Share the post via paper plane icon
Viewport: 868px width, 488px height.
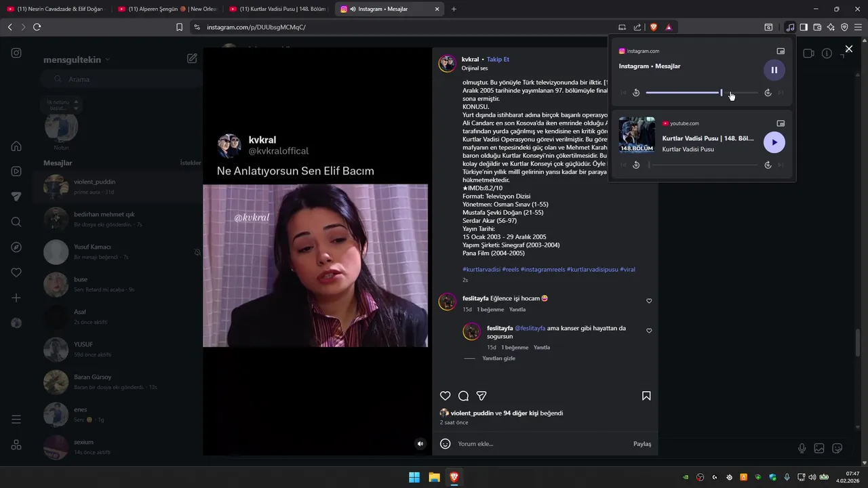coord(481,396)
